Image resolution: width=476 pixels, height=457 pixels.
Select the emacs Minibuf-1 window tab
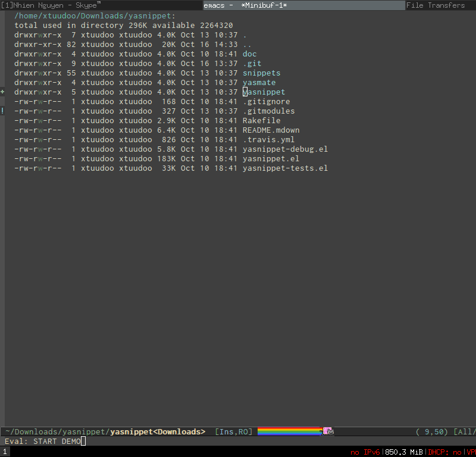click(x=245, y=5)
